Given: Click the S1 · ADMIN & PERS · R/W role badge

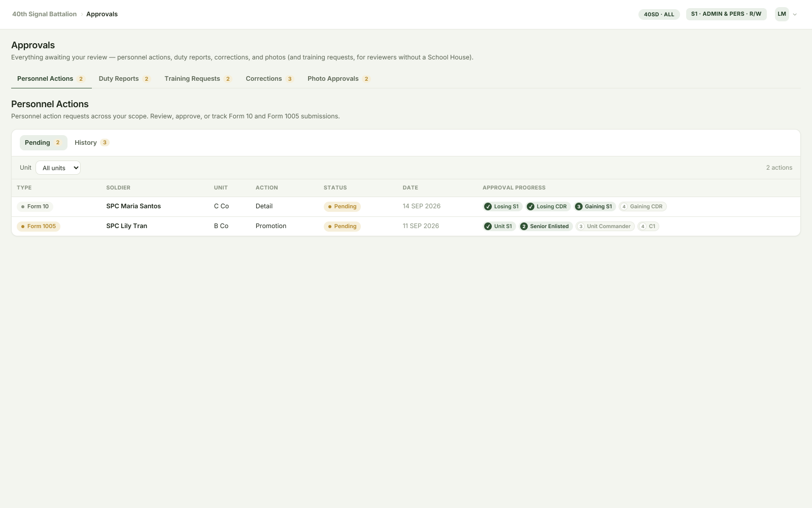Looking at the screenshot, I should (726, 14).
